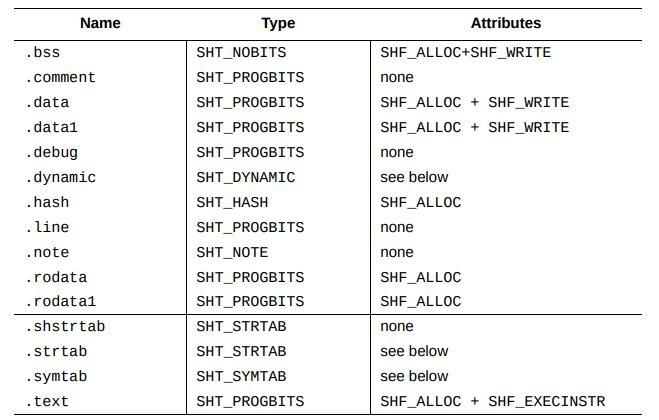Select the .text section name cell
The image size is (659, 420).
click(47, 401)
